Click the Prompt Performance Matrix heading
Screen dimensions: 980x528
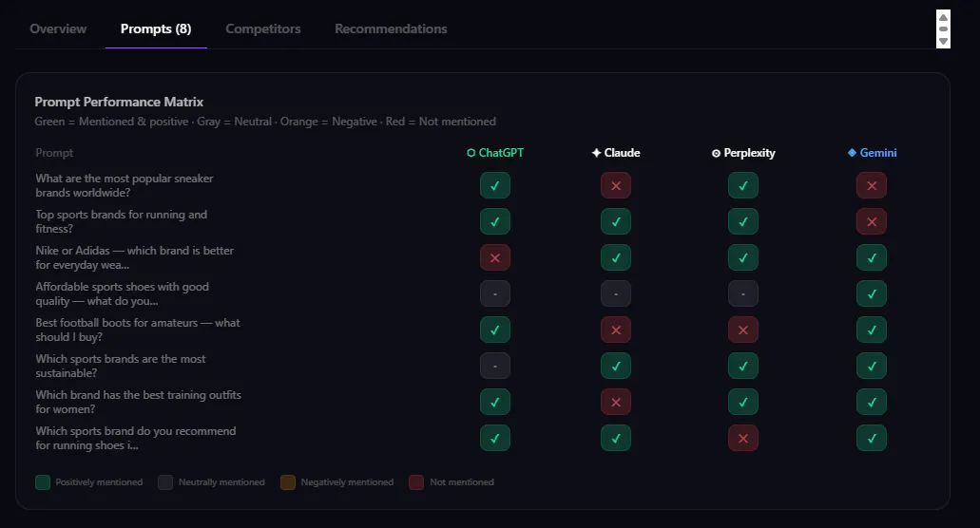point(119,102)
